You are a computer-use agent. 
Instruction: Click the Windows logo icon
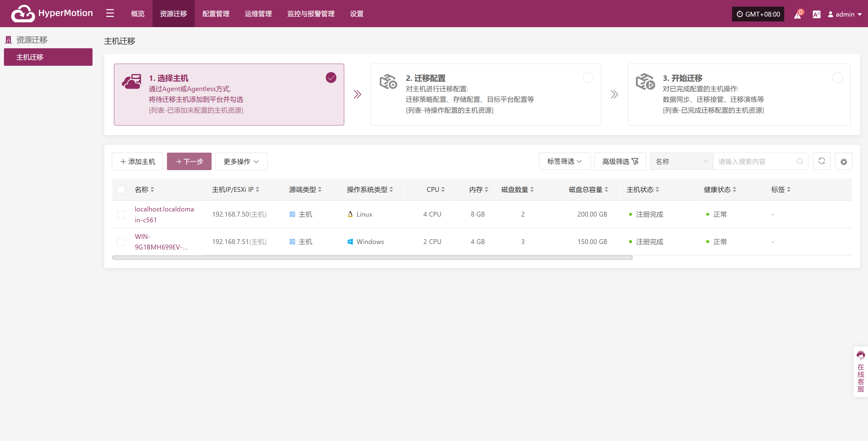pyautogui.click(x=350, y=241)
